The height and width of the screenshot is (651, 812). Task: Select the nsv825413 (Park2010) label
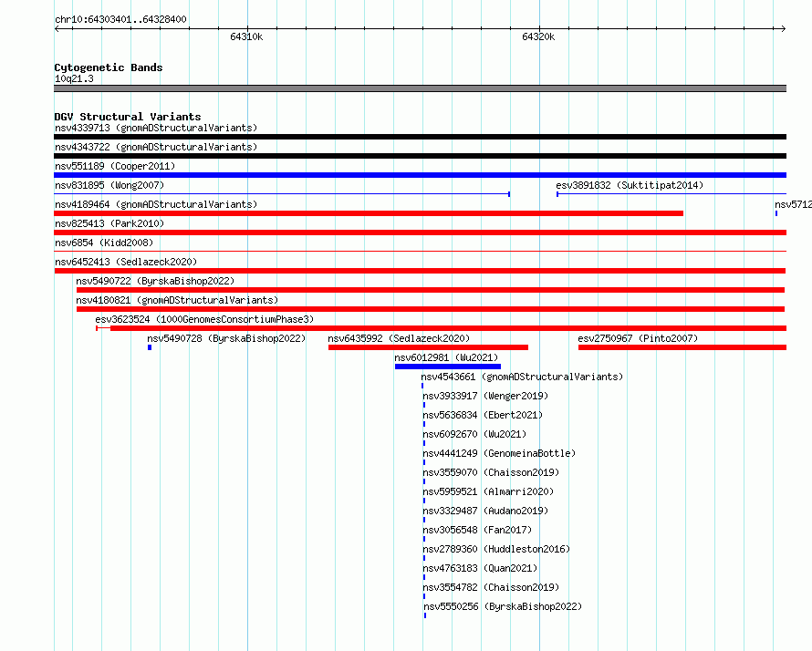pos(109,223)
